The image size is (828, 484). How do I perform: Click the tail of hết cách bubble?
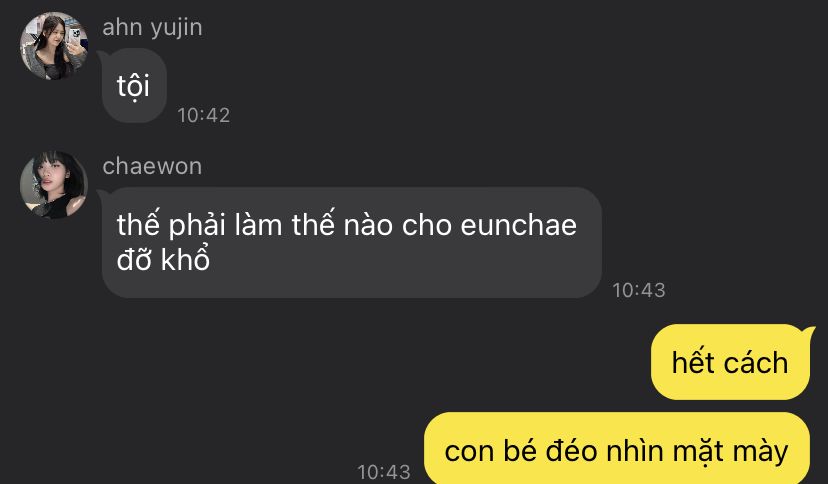(x=809, y=333)
